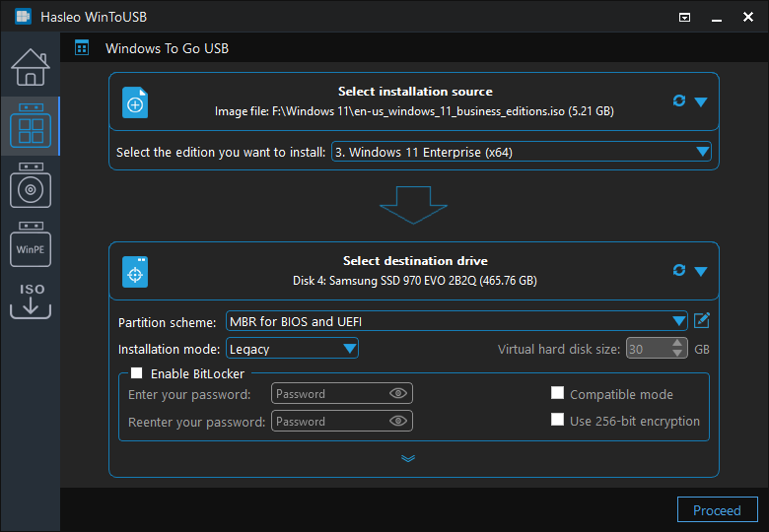This screenshot has width=769, height=532.
Task: Click the Windows To Go USB header icon
Action: [82, 48]
